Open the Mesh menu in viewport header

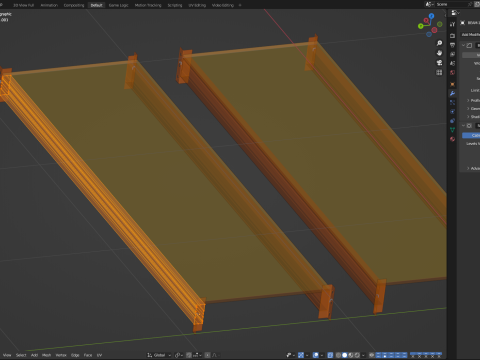pos(46,355)
